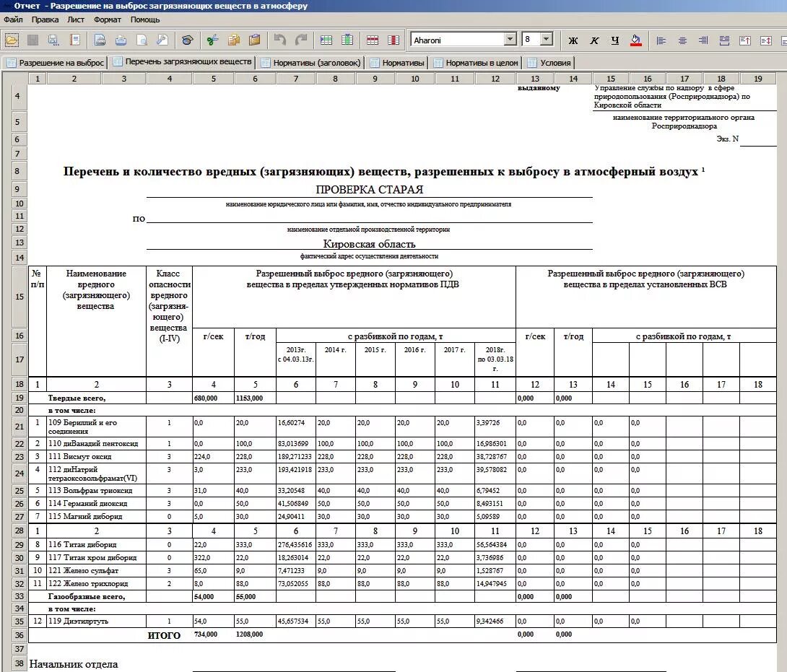Click cell '109 Бериллий и его соединения'
This screenshot has width=787, height=672.
96,427
